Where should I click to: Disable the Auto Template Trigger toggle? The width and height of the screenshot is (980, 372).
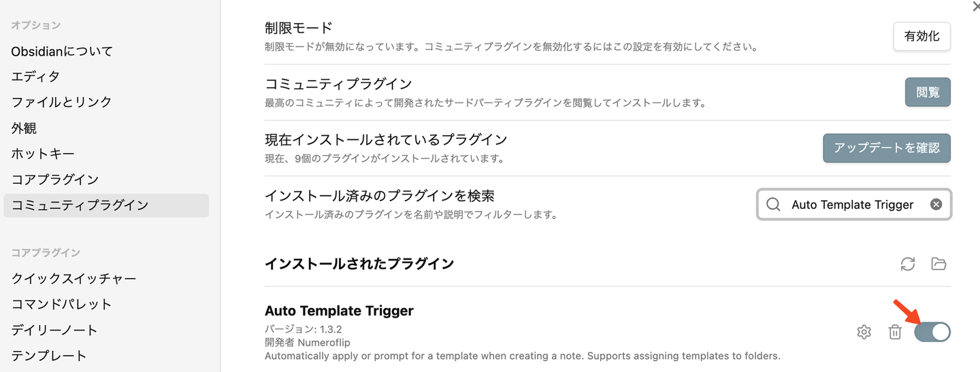(x=932, y=332)
